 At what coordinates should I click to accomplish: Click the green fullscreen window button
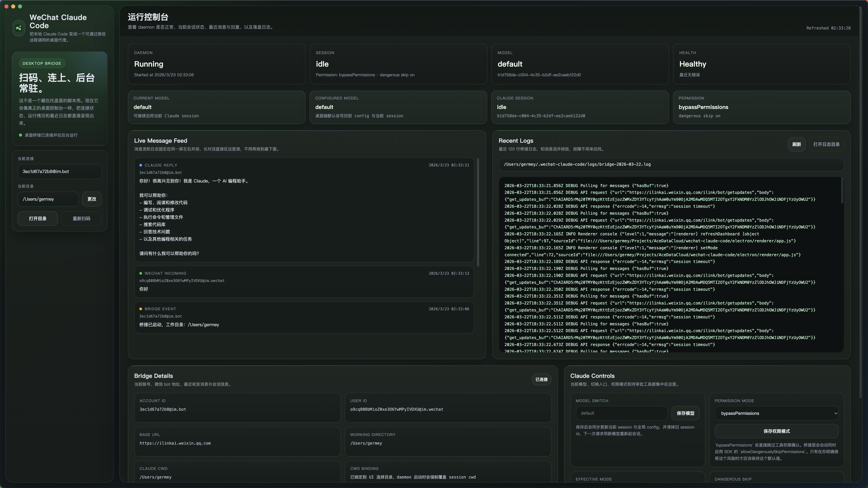(20, 6)
